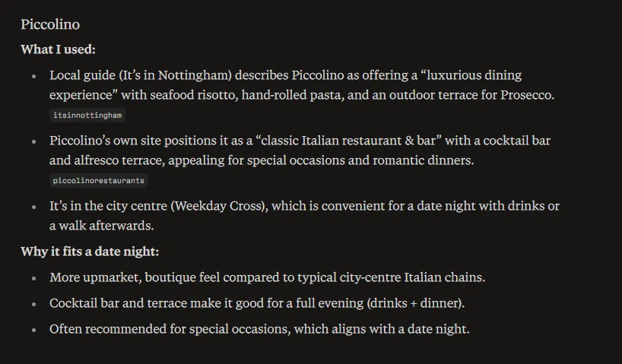Open the piccolinorestaurants source citation chip
Viewport: 622px width, 364px height.
pos(99,180)
